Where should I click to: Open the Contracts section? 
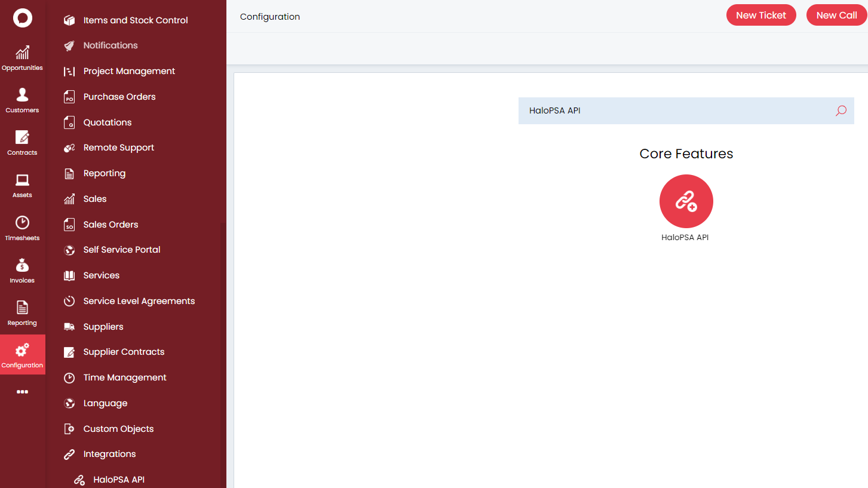pyautogui.click(x=22, y=142)
